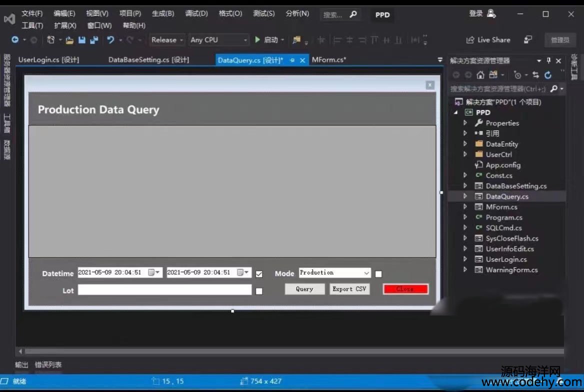The width and height of the screenshot is (584, 392).
Task: Toggle the checked Datetime checkbox
Action: (259, 274)
